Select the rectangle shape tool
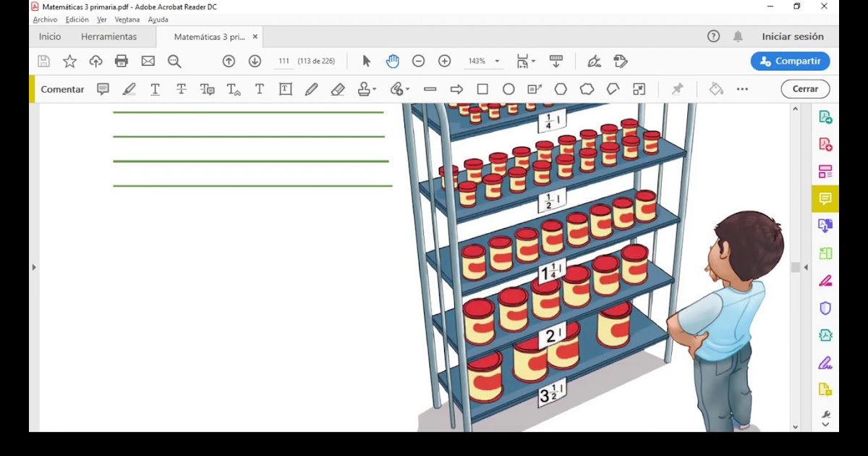This screenshot has height=456, width=868. point(482,89)
